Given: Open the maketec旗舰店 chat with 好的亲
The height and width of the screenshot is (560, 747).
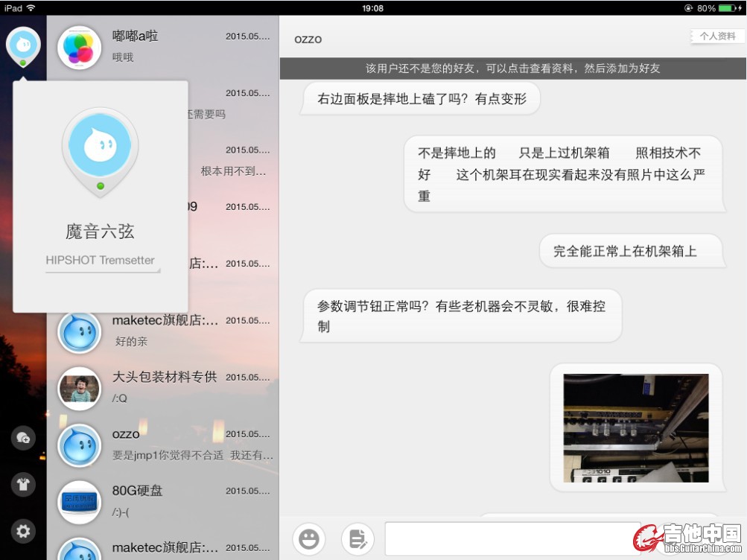Looking at the screenshot, I should (163, 331).
